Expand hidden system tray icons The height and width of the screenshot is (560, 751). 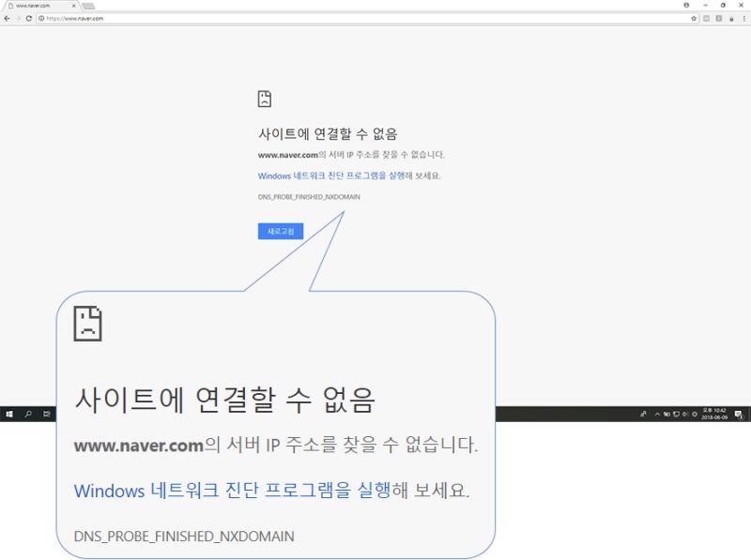(x=657, y=414)
